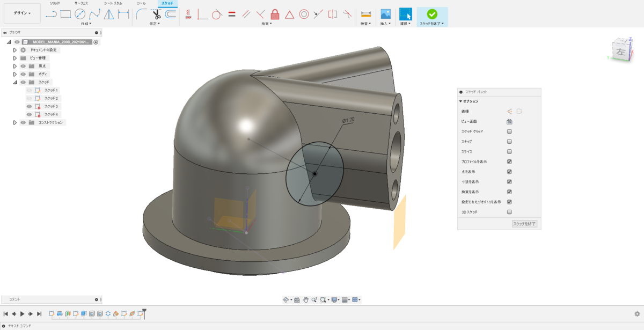The width and height of the screenshot is (644, 330).
Task: Switch to the シート メタル tab
Action: click(x=113, y=3)
